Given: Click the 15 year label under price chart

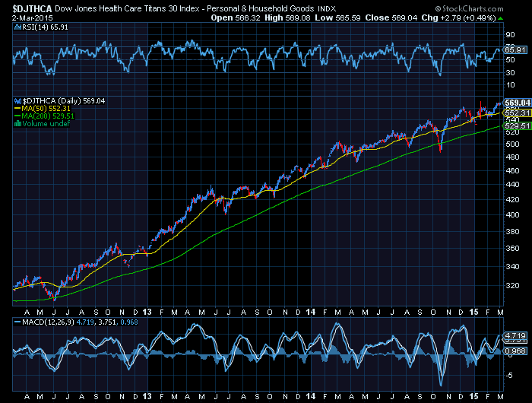Looking at the screenshot, I should (473, 312).
